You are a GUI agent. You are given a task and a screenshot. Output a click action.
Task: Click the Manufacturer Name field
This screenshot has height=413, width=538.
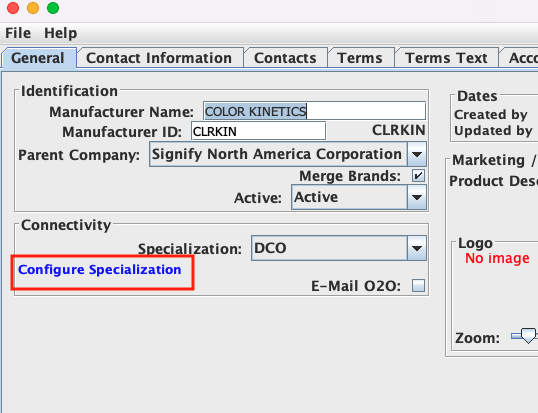click(314, 111)
